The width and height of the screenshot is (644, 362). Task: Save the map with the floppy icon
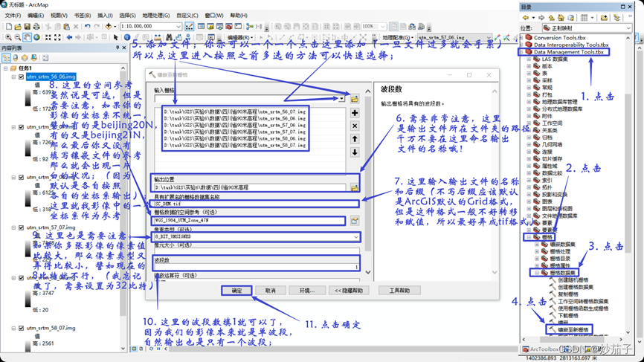point(27,26)
